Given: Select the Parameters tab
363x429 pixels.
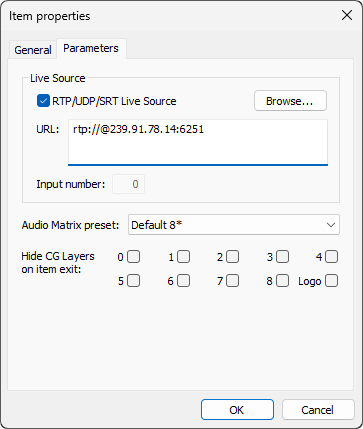Looking at the screenshot, I should pos(91,49).
